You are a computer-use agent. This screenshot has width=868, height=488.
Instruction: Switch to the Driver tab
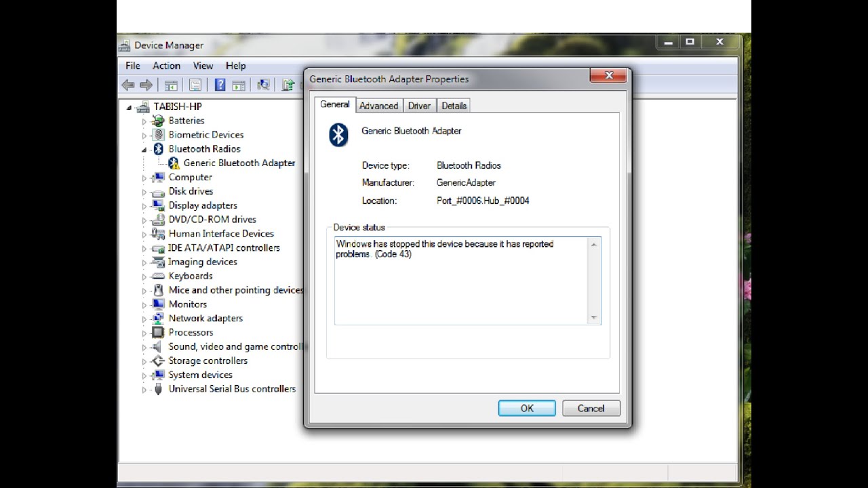click(419, 106)
